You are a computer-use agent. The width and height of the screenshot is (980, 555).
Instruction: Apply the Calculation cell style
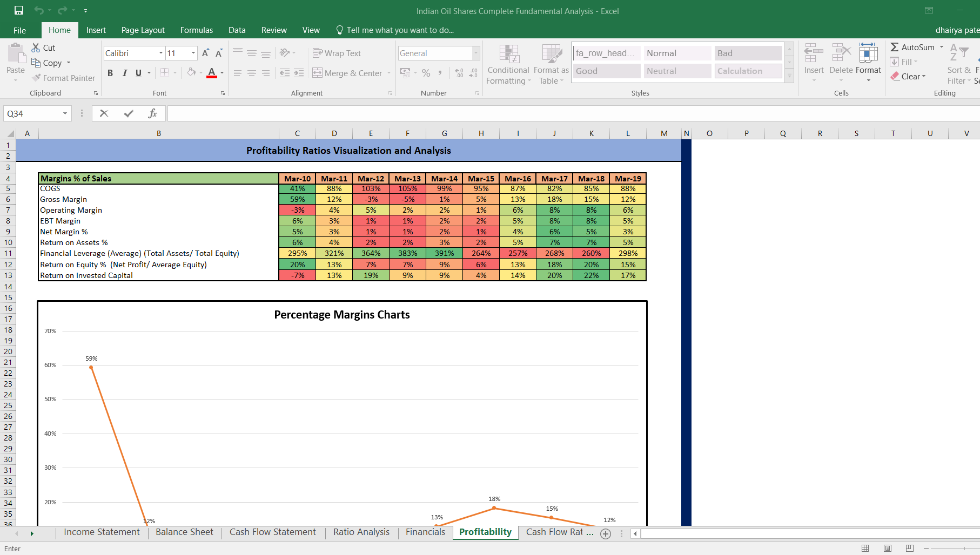point(748,71)
